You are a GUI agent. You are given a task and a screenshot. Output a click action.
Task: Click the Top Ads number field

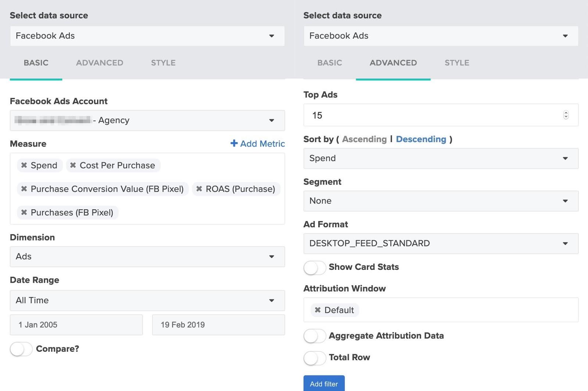coord(441,115)
